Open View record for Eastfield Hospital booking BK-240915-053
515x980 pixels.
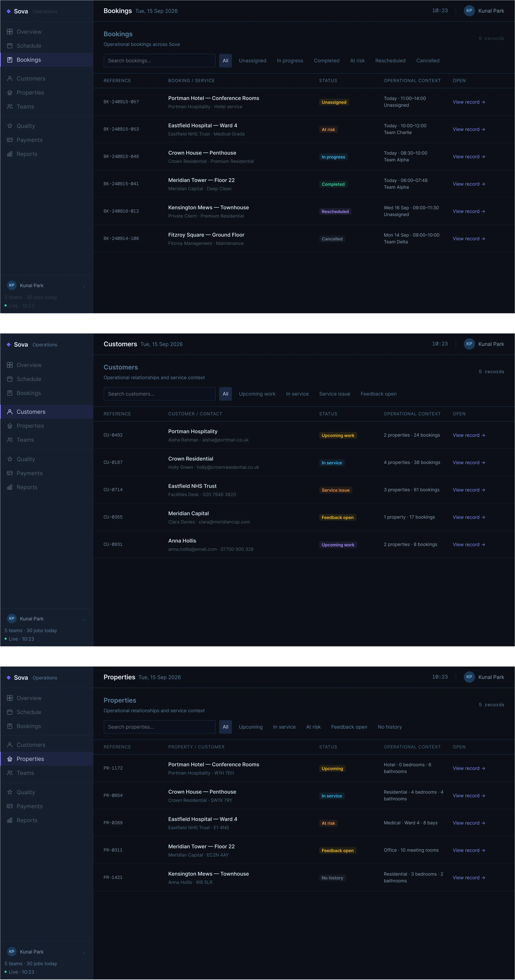click(x=469, y=130)
